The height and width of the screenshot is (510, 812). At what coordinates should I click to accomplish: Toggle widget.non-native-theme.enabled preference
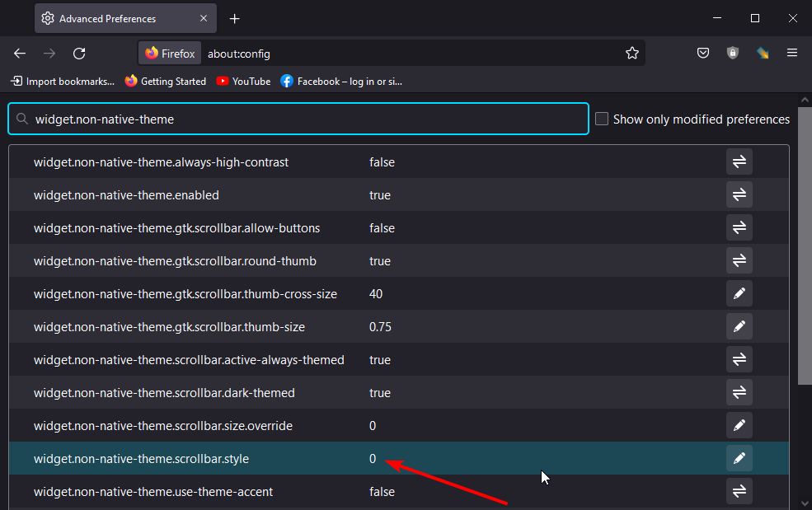coord(739,194)
